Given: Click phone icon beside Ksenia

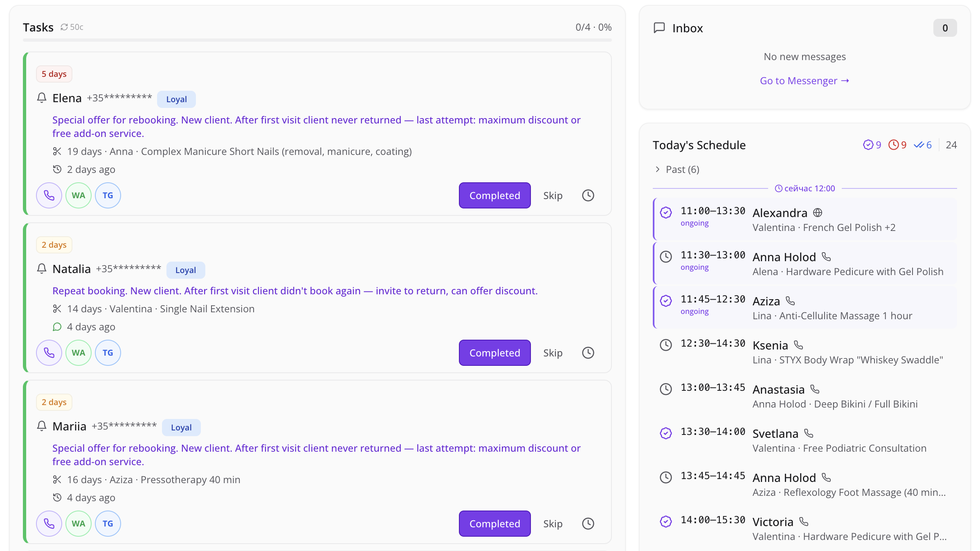Looking at the screenshot, I should click(x=798, y=345).
